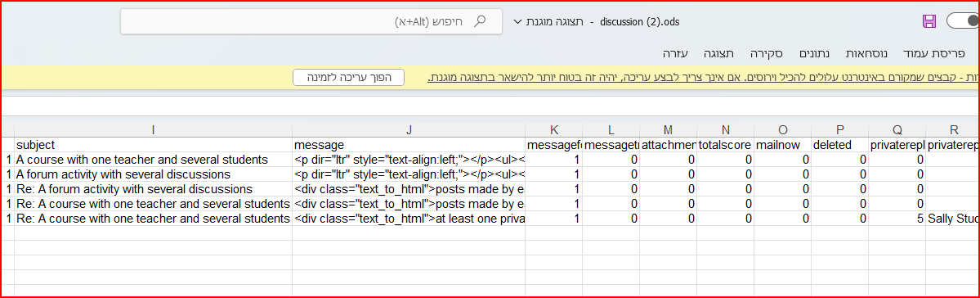Image resolution: width=980 pixels, height=298 pixels.
Task: Select column N header
Action: coord(726,130)
